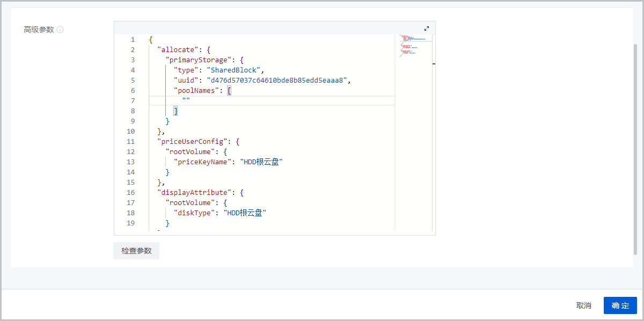Click the diskType value "HDD根云盘"
The image size is (644, 321).
pyautogui.click(x=245, y=213)
